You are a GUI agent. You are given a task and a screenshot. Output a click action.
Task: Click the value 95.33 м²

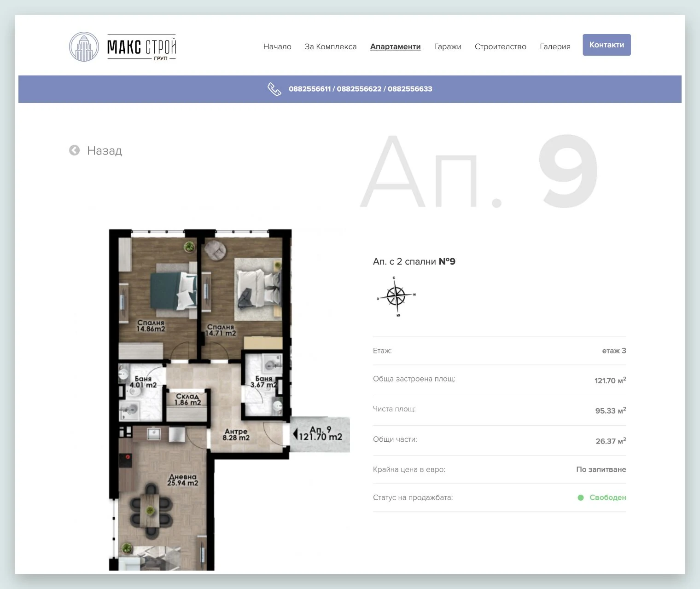[611, 410]
